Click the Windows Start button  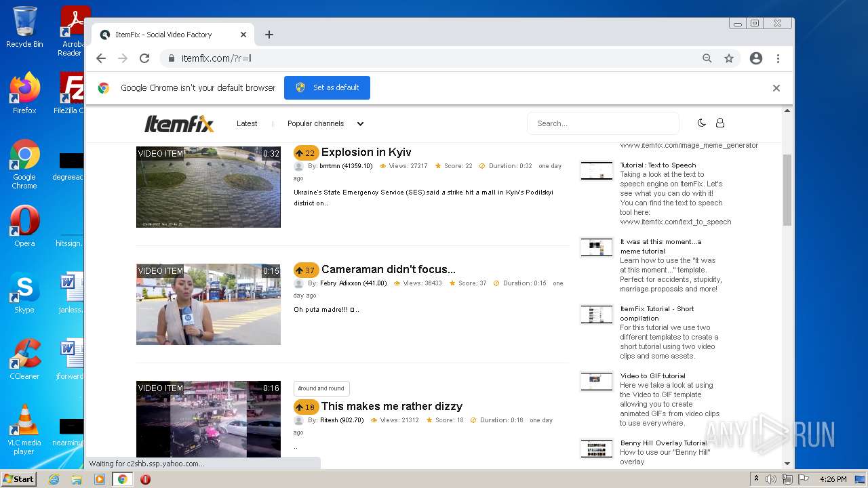point(18,479)
